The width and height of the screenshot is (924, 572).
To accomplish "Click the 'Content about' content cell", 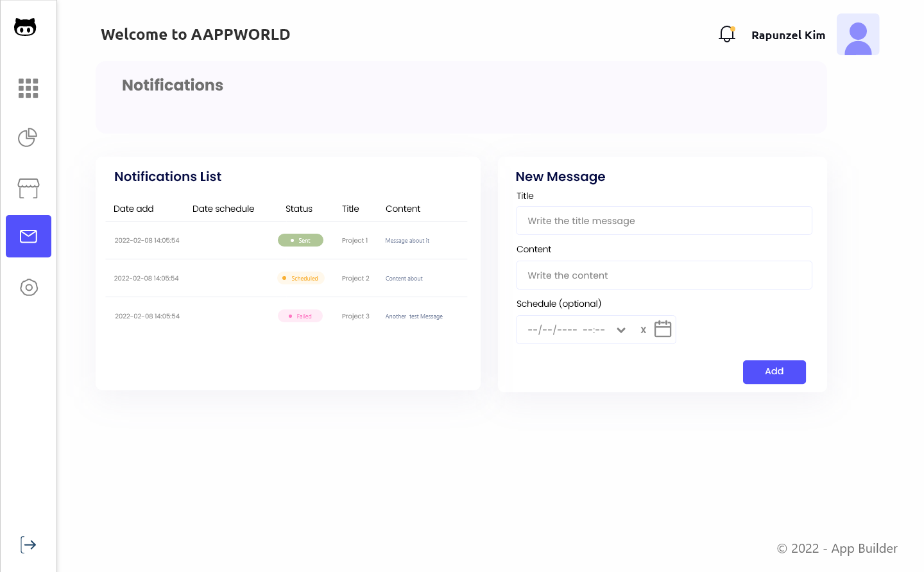I will (x=404, y=279).
